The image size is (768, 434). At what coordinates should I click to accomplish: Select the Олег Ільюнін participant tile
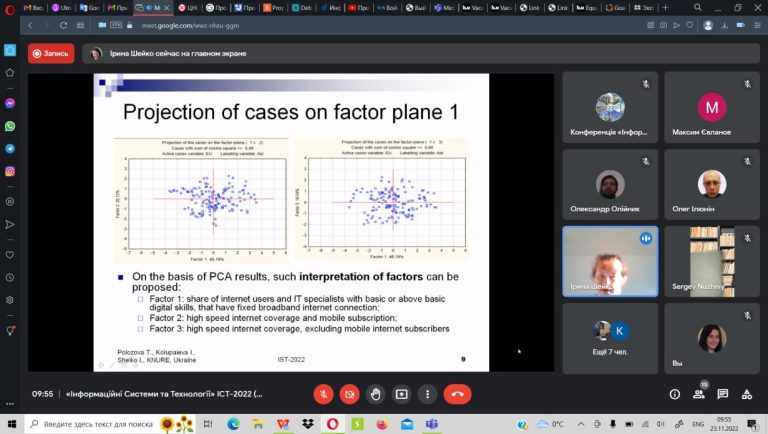[x=712, y=184]
